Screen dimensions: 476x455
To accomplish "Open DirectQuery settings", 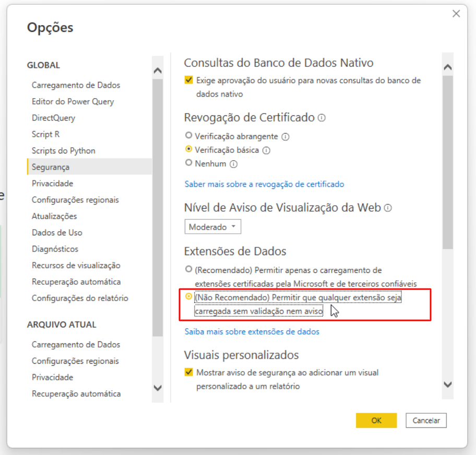I will pos(53,118).
